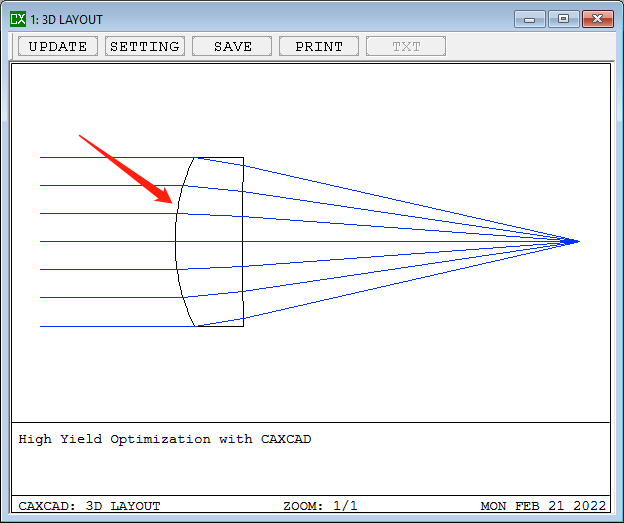Close the 3D LAYOUT window
Screen dimensions: 624x523
tap(598, 19)
